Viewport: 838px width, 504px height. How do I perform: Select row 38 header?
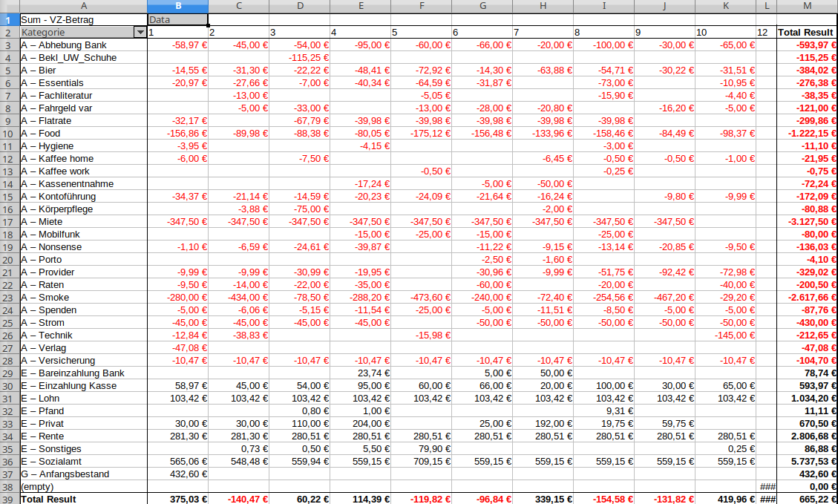pos(9,487)
